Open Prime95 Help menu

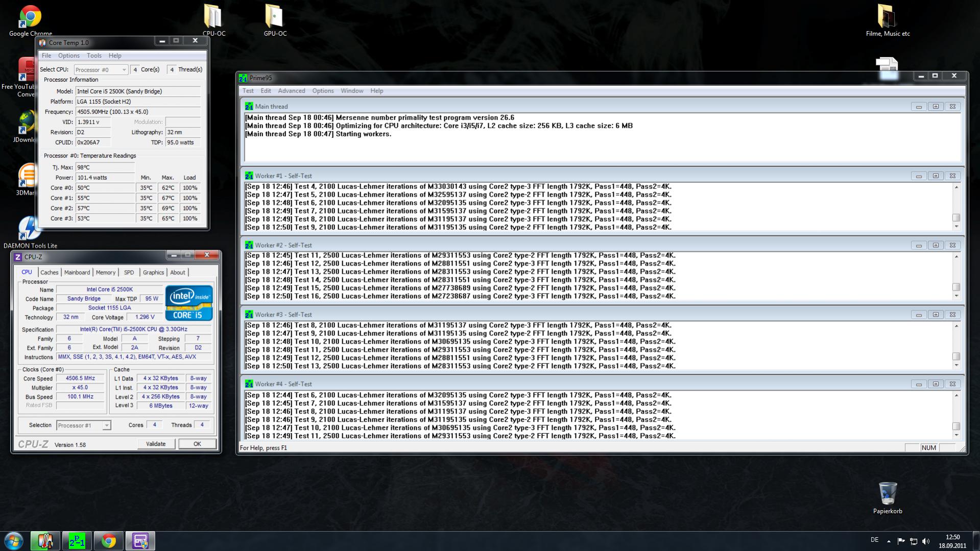(376, 91)
